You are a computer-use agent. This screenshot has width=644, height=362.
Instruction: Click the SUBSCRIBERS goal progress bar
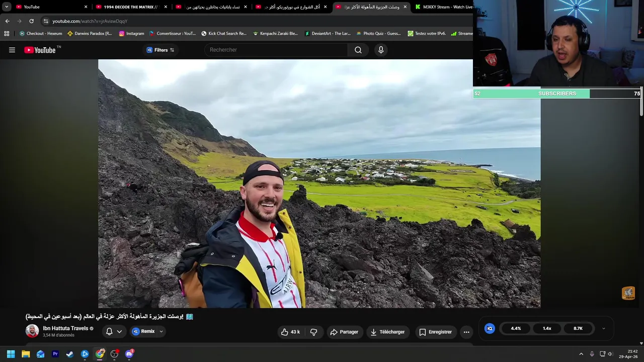tap(557, 94)
